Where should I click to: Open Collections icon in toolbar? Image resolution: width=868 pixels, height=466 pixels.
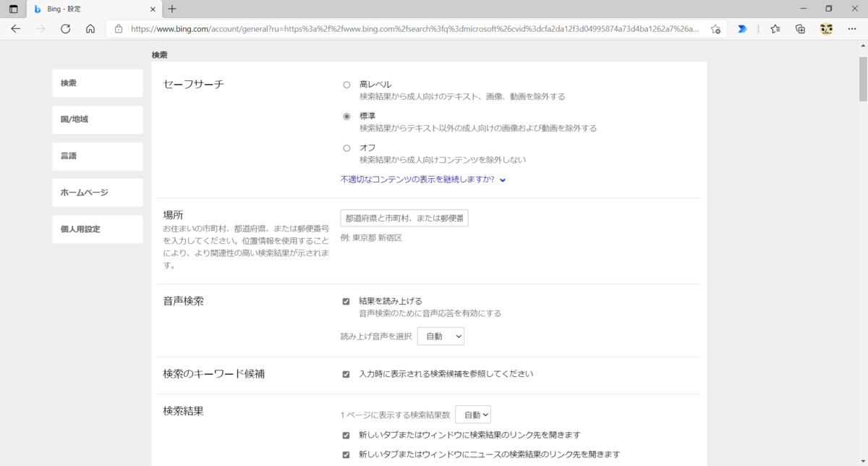pos(800,29)
